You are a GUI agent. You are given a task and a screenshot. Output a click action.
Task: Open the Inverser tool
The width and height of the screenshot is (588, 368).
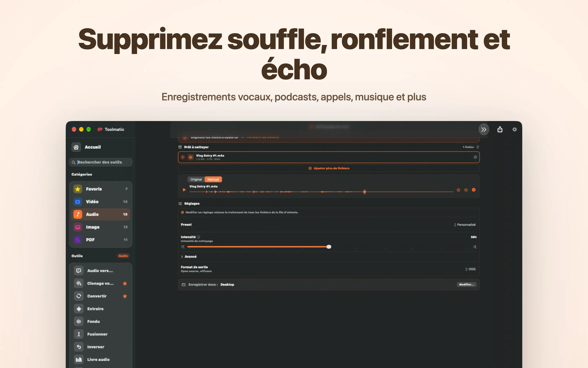click(x=101, y=347)
